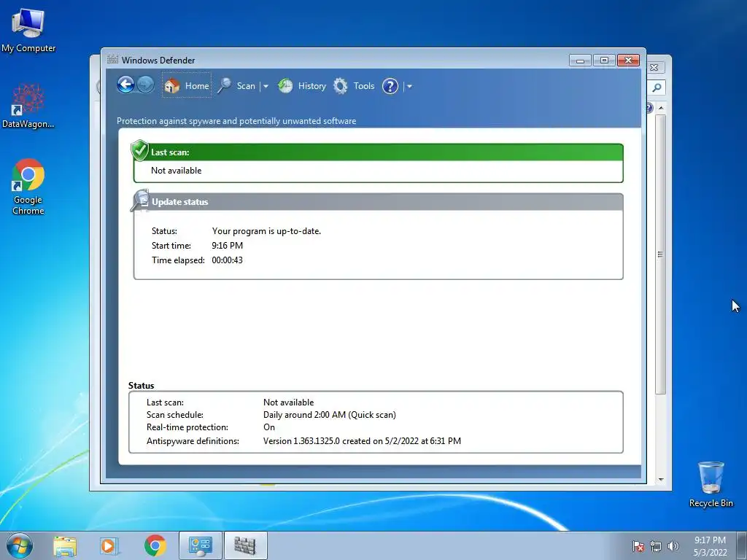
Task: Open the clock showing 9:17 PM
Action: click(710, 546)
